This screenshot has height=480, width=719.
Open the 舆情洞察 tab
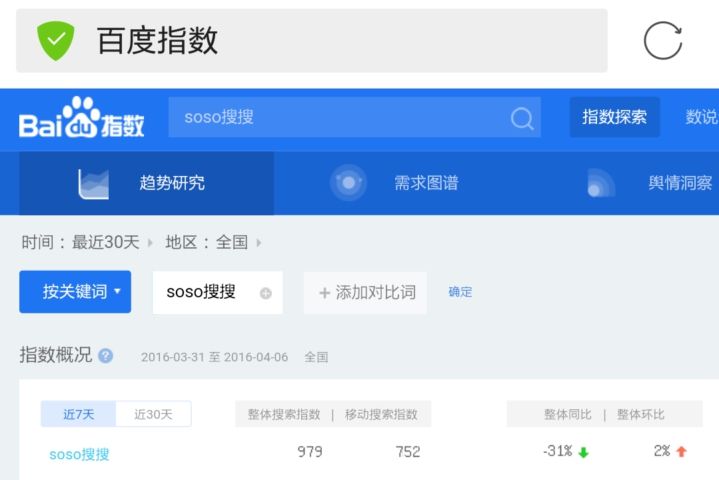coord(680,183)
